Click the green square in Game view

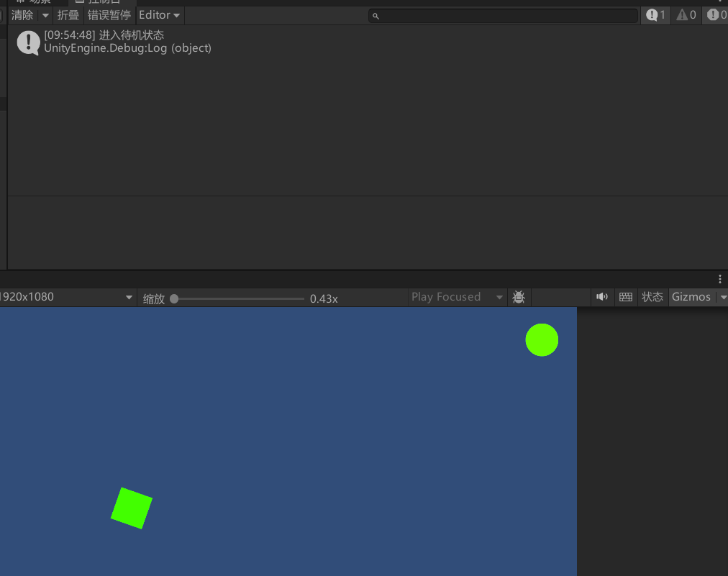tap(132, 508)
